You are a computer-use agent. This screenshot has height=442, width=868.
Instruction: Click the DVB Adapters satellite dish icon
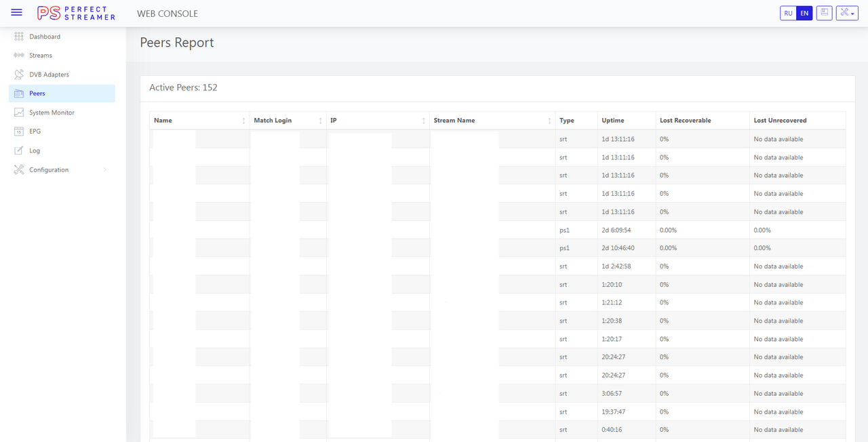pos(19,75)
